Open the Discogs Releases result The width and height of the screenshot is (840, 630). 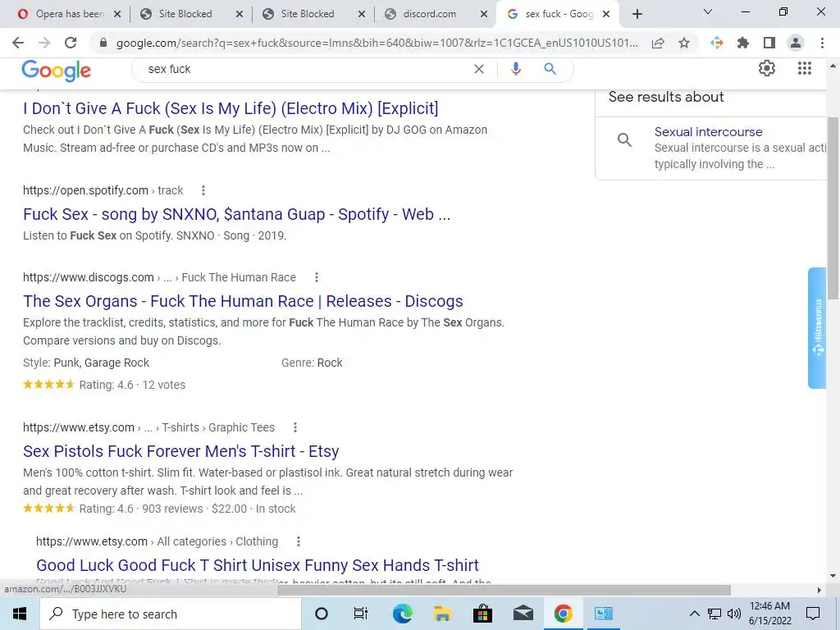pos(243,301)
